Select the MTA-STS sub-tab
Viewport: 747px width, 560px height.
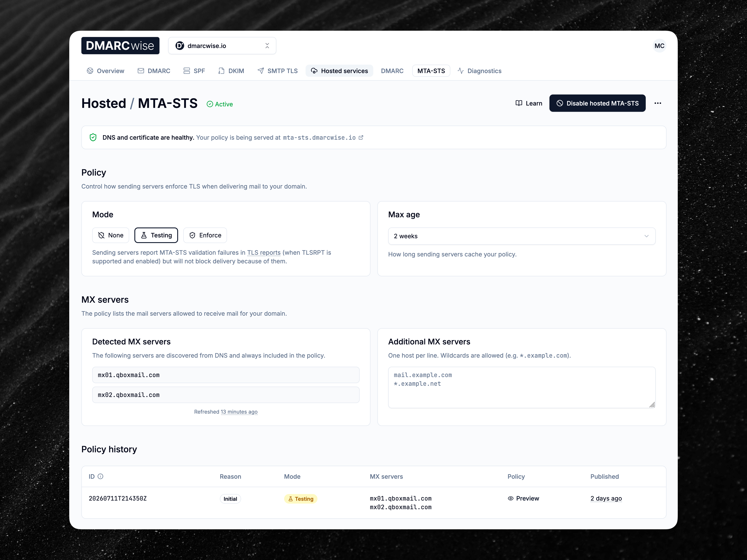[431, 71]
